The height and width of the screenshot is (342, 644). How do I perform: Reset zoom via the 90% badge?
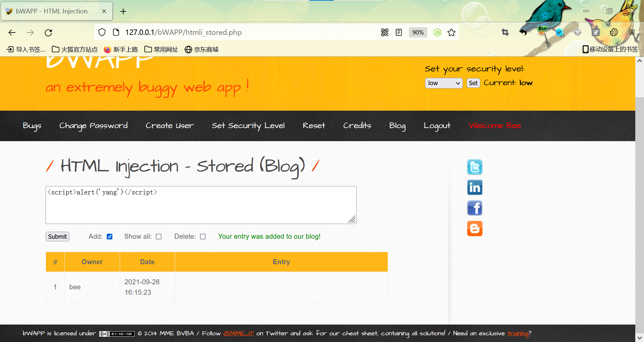418,33
